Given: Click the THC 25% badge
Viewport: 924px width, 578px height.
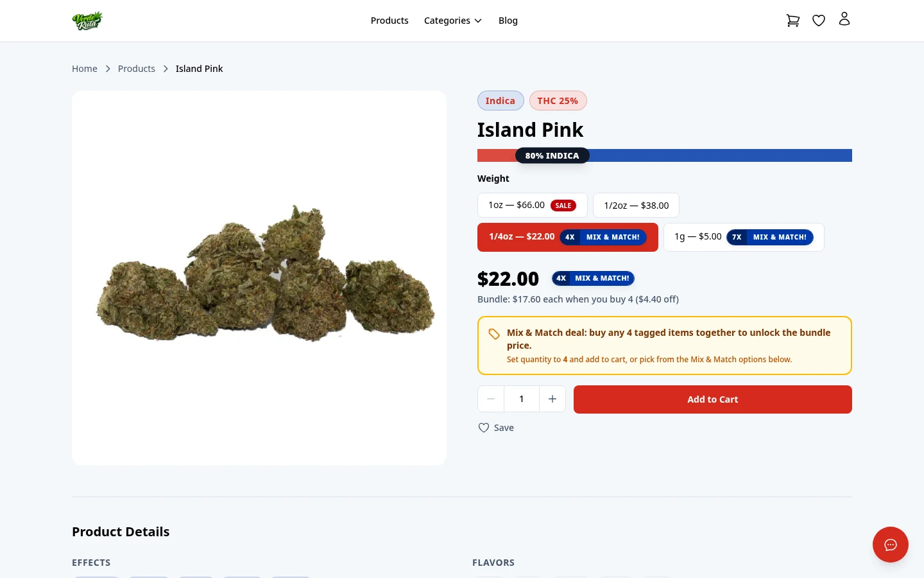Looking at the screenshot, I should click(558, 100).
